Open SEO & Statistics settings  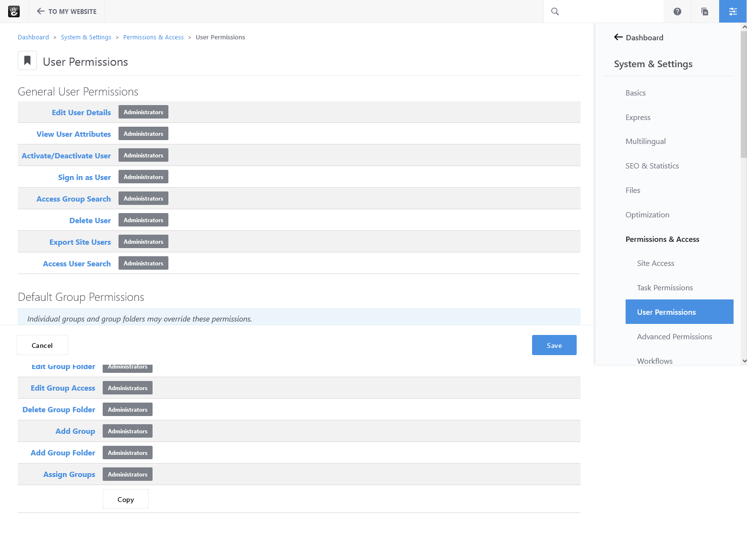[652, 166]
